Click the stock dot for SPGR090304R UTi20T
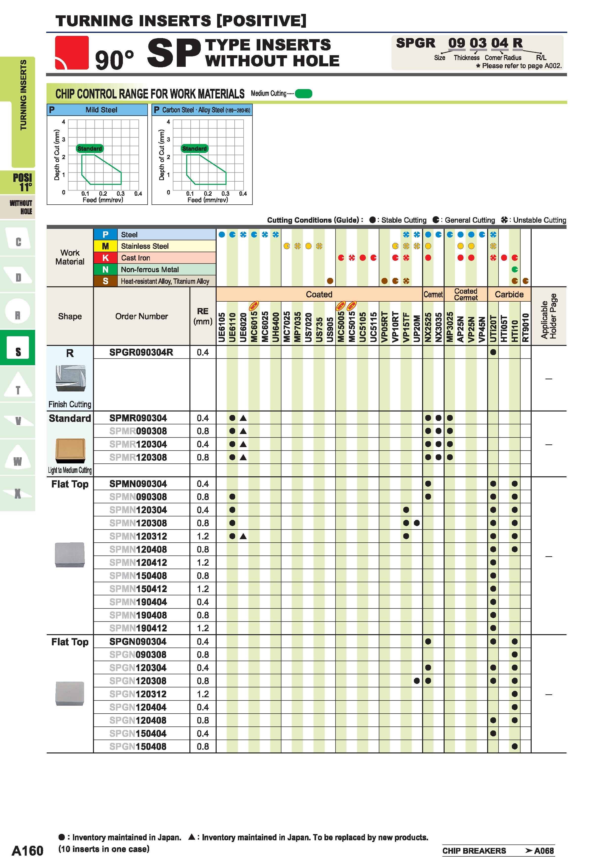Viewport: 613px width, 868px height. (x=493, y=352)
